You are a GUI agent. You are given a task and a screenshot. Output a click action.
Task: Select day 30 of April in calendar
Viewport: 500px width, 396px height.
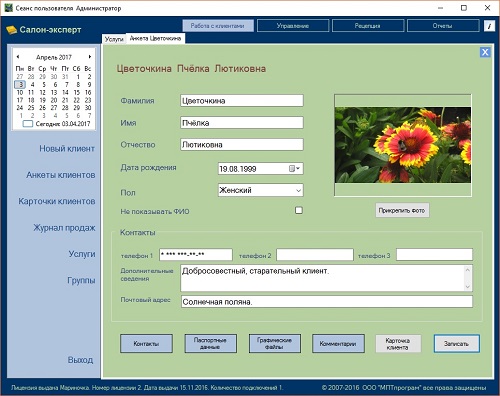[88, 108]
